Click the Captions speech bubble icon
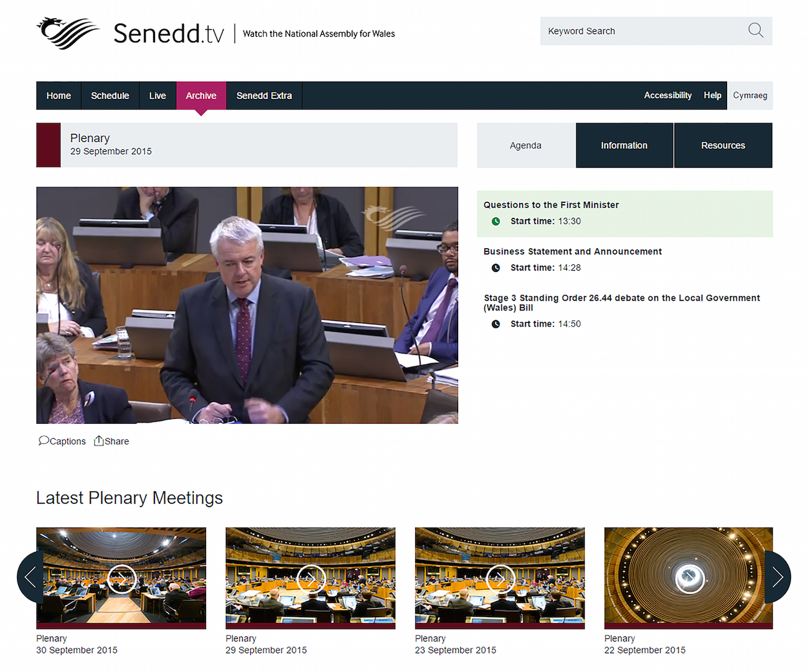 [44, 441]
